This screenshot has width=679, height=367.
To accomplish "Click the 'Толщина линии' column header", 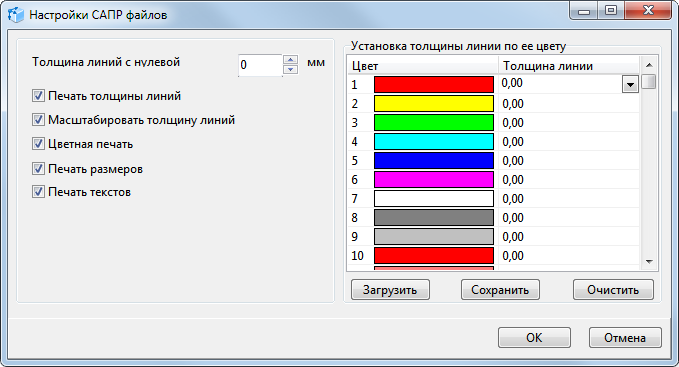I will coord(569,66).
